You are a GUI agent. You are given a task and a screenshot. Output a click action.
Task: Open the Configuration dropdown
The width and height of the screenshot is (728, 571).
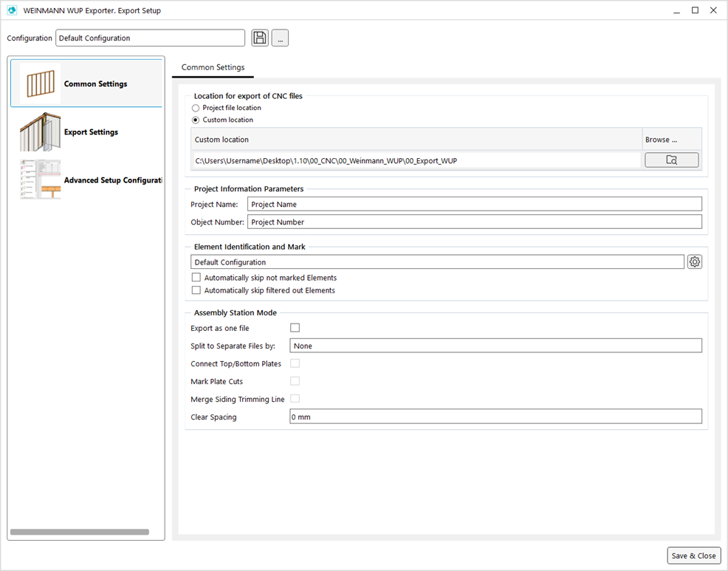(150, 38)
